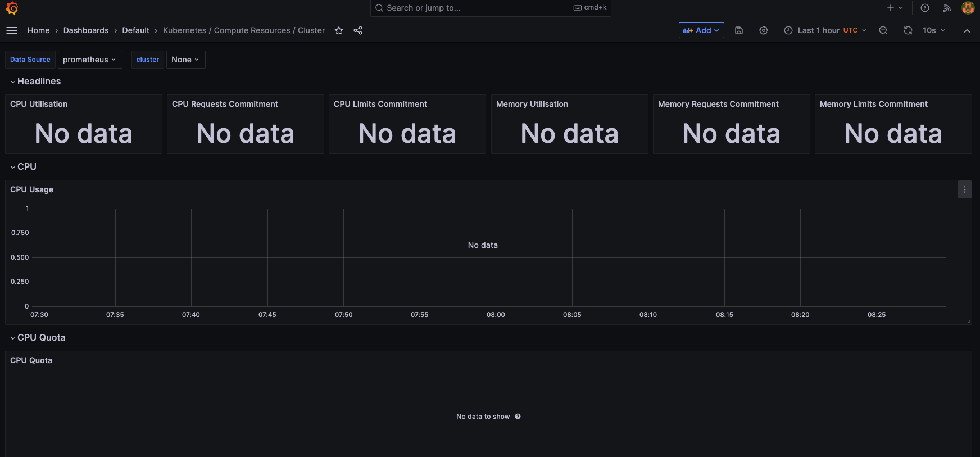The image size is (980, 457).
Task: Click the help icon beside No data to show
Action: click(518, 417)
